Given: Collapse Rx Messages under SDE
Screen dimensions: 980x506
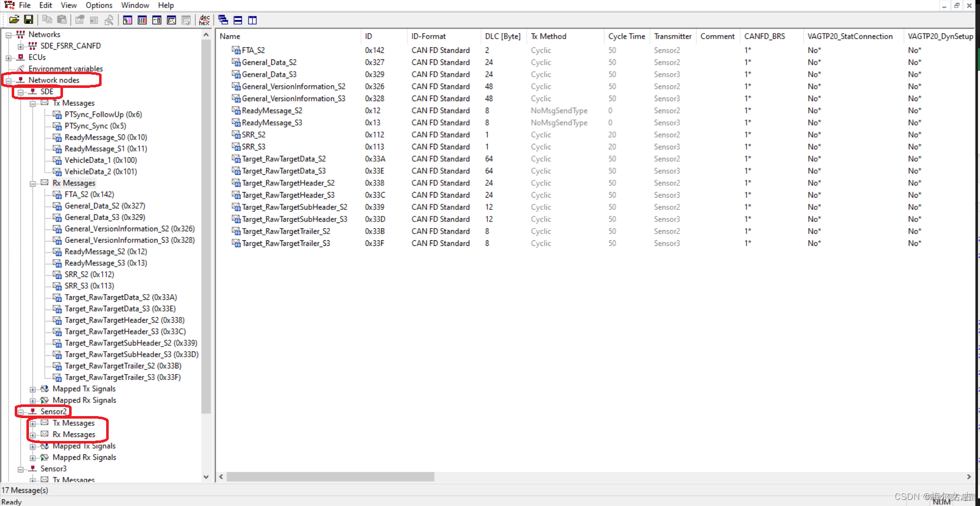Looking at the screenshot, I should [x=33, y=184].
